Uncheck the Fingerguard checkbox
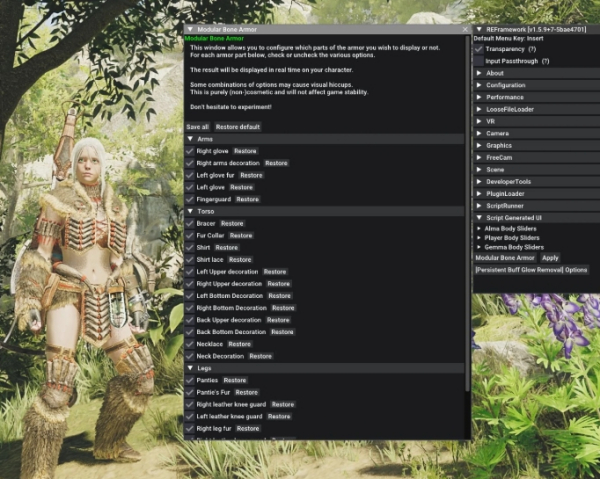 point(190,199)
